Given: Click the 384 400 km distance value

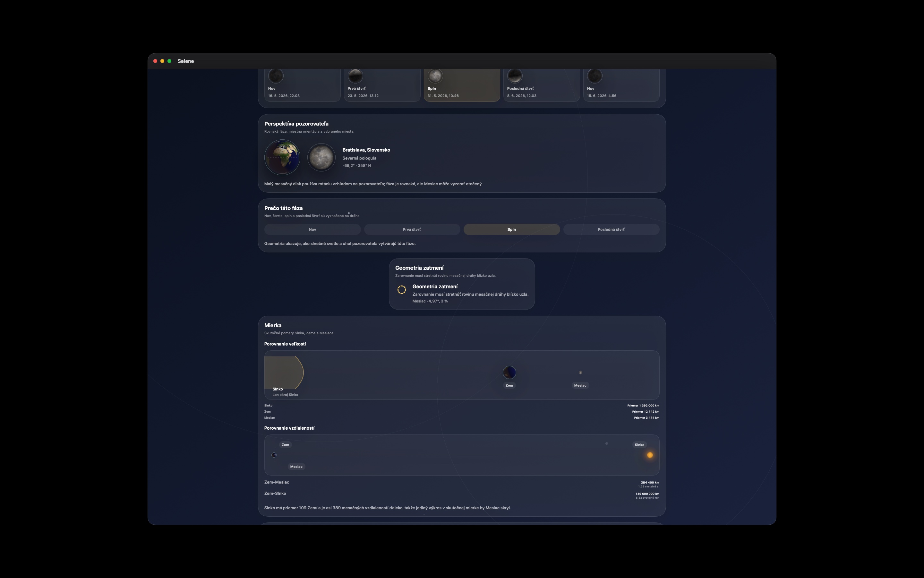Looking at the screenshot, I should 650,482.
